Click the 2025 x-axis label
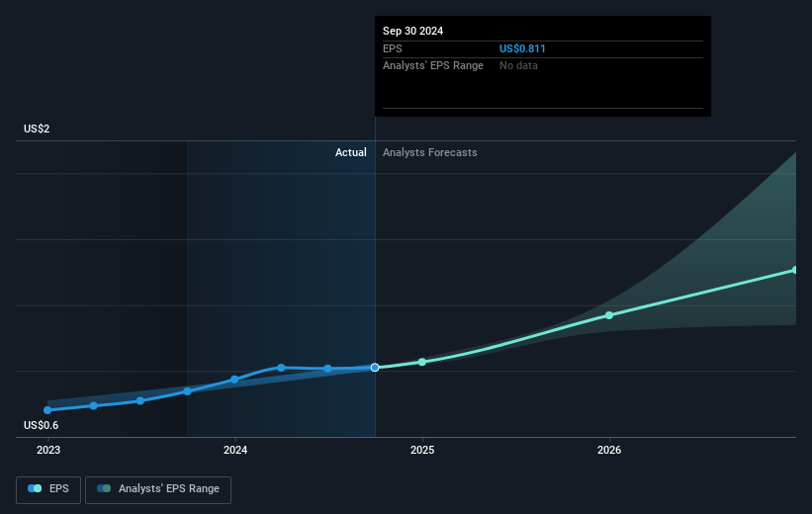This screenshot has width=812, height=514. click(x=422, y=451)
